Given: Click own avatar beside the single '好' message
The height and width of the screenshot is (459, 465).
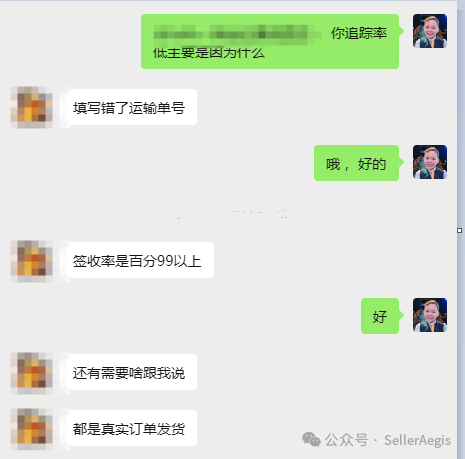Looking at the screenshot, I should [430, 315].
